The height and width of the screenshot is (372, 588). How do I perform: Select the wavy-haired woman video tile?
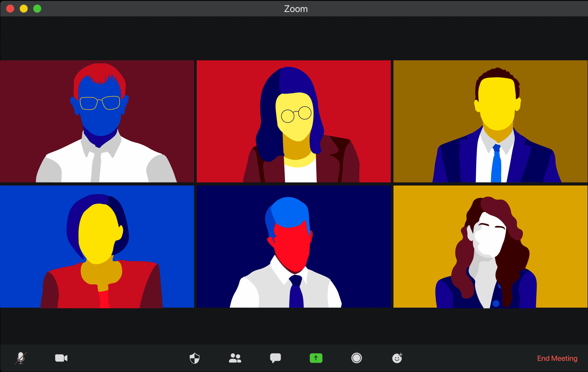tap(490, 247)
